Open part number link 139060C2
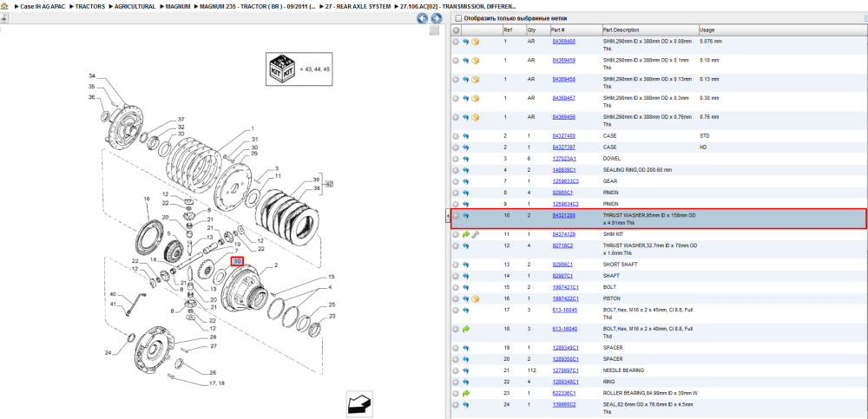Image resolution: width=868 pixels, height=419 pixels. tap(563, 404)
